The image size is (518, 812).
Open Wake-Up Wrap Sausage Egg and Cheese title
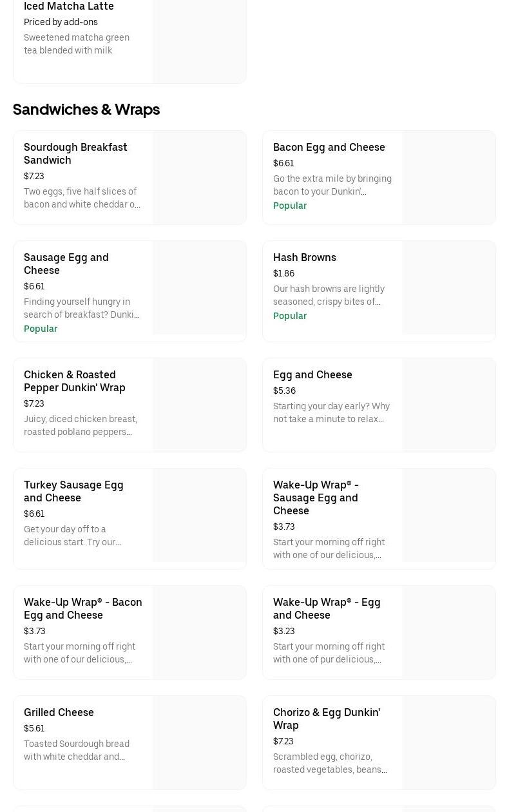click(x=316, y=498)
